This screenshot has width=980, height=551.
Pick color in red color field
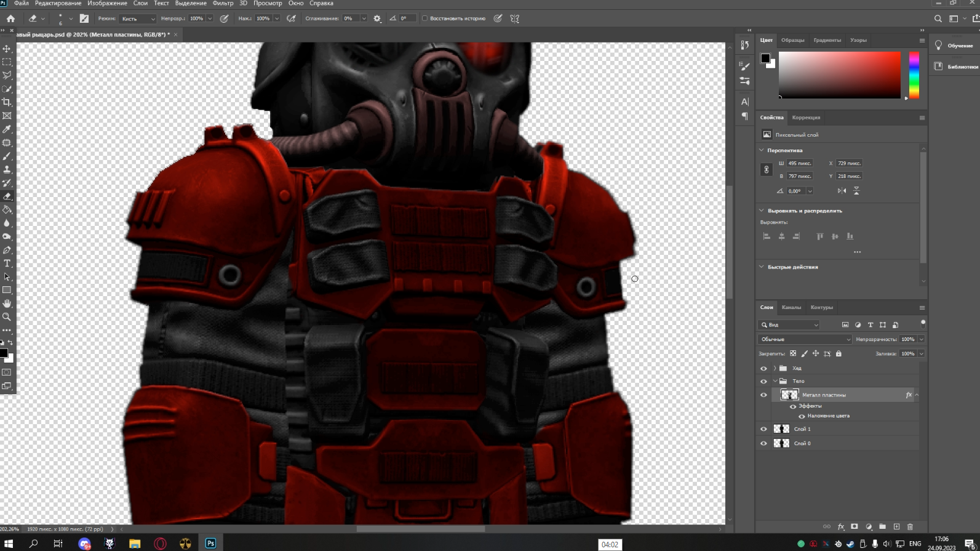840,74
